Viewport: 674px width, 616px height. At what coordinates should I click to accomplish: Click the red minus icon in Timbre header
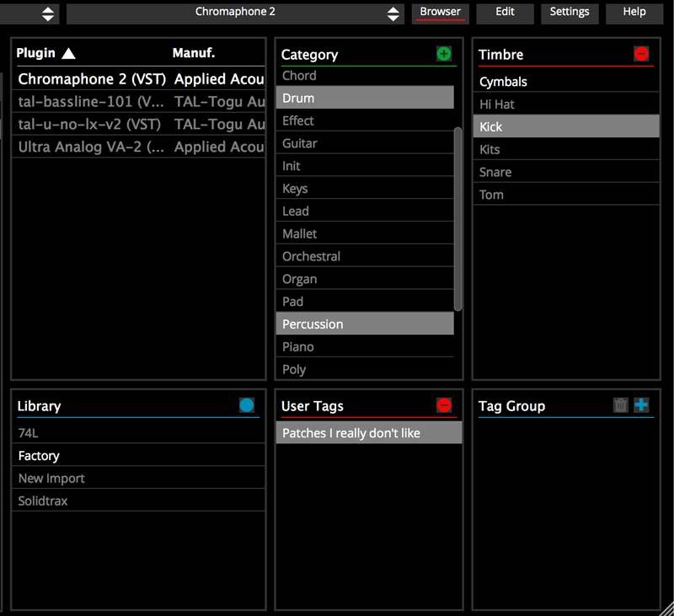point(641,54)
